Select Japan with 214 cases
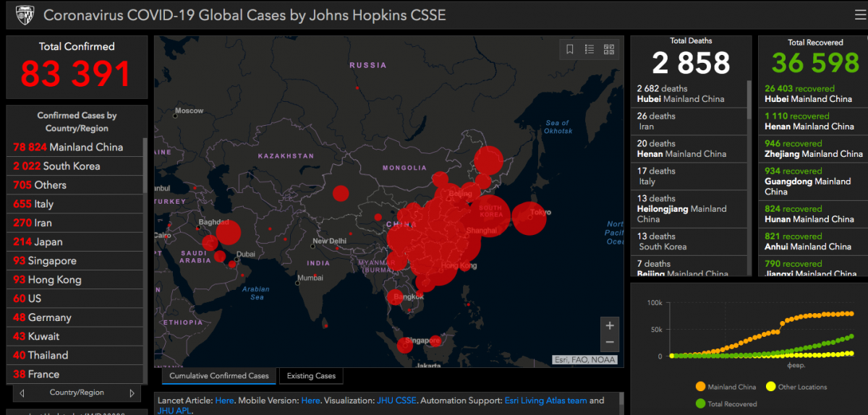868x415 pixels. click(75, 241)
